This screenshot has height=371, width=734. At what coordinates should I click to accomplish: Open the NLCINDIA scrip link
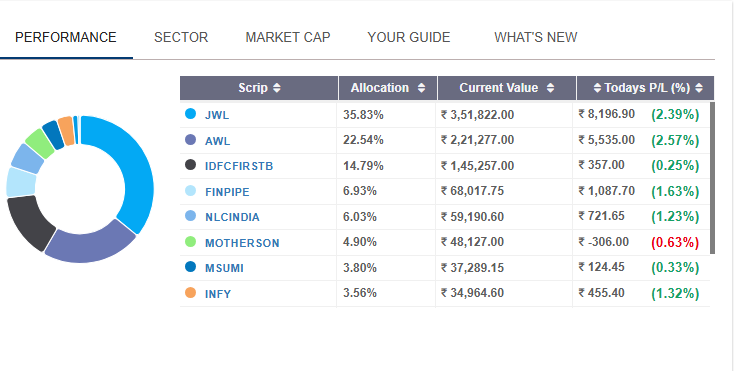click(232, 217)
